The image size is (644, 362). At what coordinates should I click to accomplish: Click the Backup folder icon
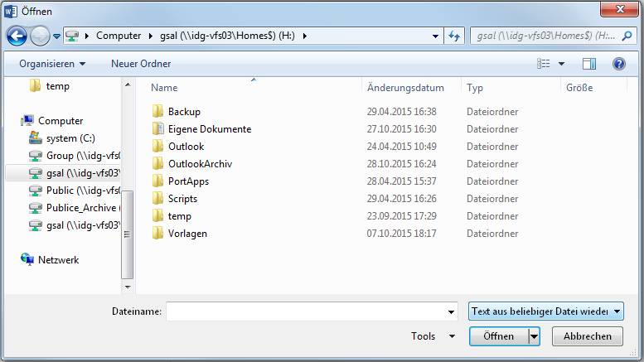pos(157,111)
